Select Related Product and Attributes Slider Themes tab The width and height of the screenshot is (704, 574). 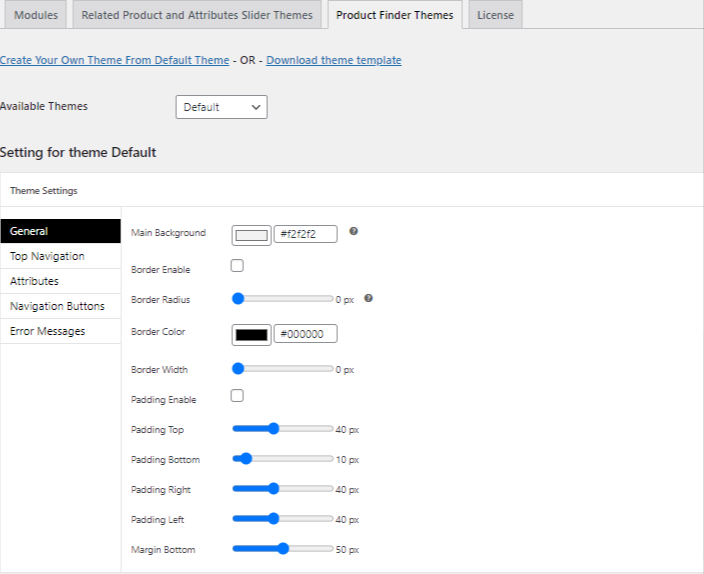click(197, 15)
